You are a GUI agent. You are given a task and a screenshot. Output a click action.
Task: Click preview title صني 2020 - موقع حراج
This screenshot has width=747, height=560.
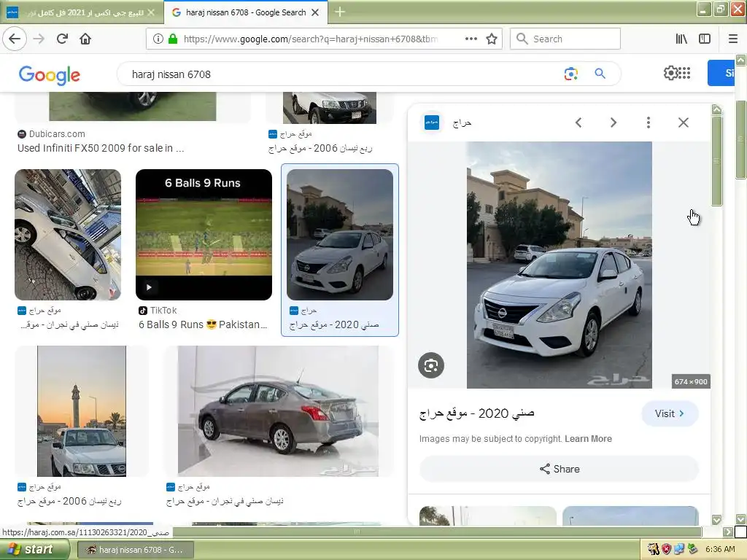[x=477, y=413]
